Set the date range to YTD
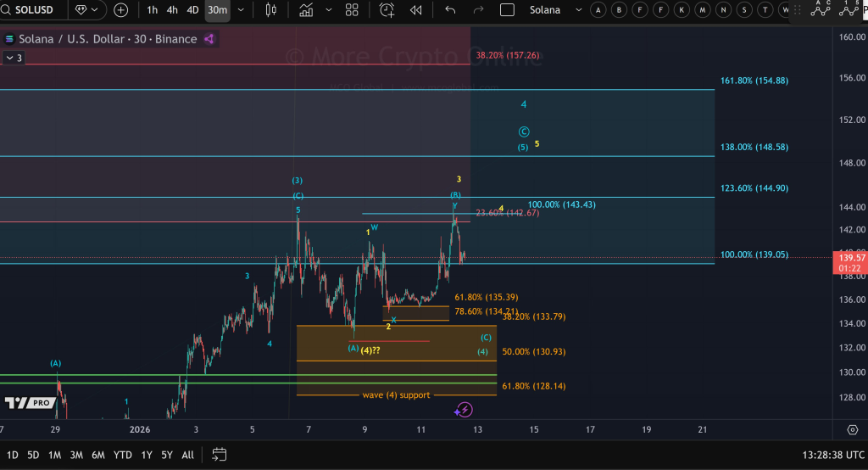 click(x=122, y=455)
